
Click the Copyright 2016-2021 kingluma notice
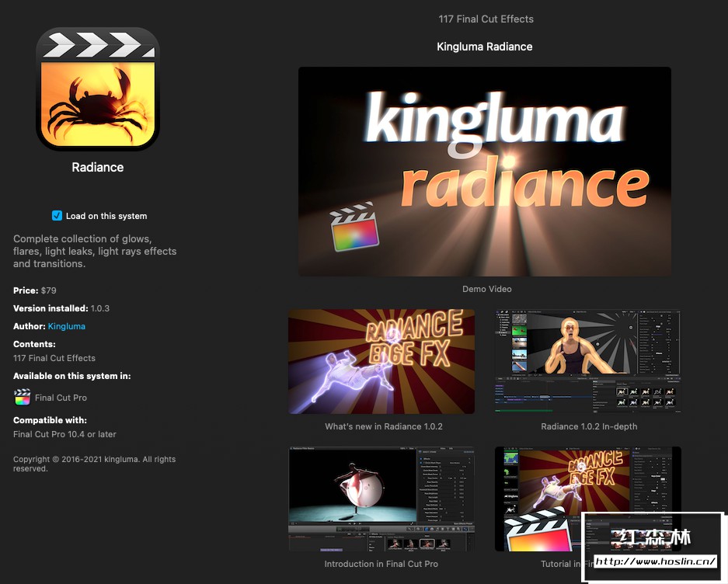click(94, 464)
